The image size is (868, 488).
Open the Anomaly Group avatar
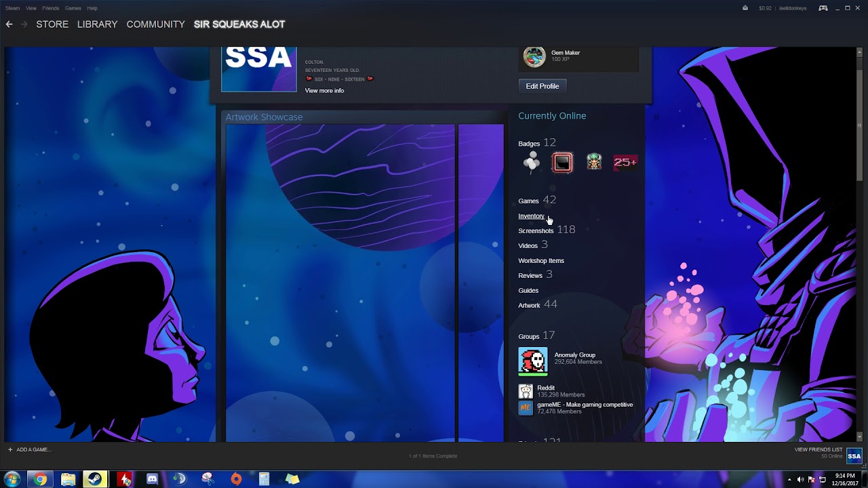(533, 361)
